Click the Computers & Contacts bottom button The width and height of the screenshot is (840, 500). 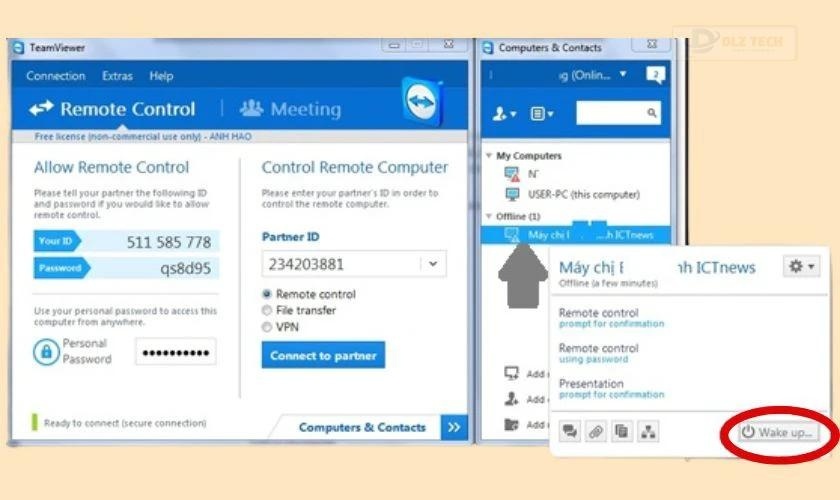(362, 427)
